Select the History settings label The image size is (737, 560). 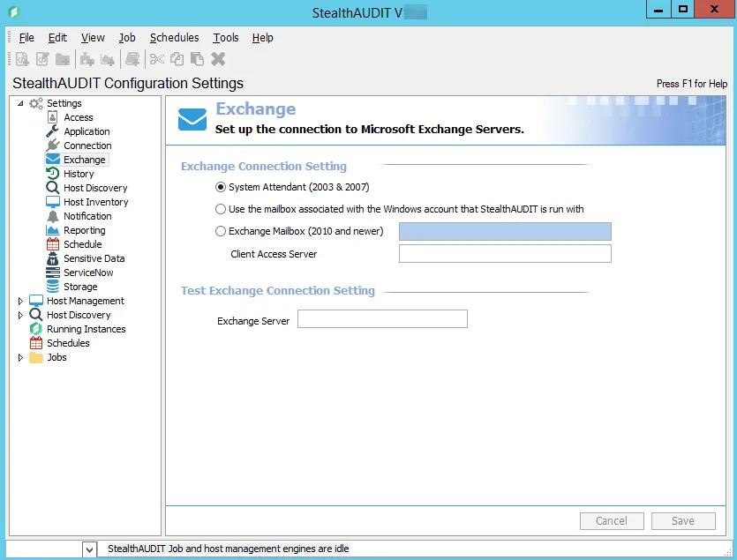pyautogui.click(x=79, y=174)
